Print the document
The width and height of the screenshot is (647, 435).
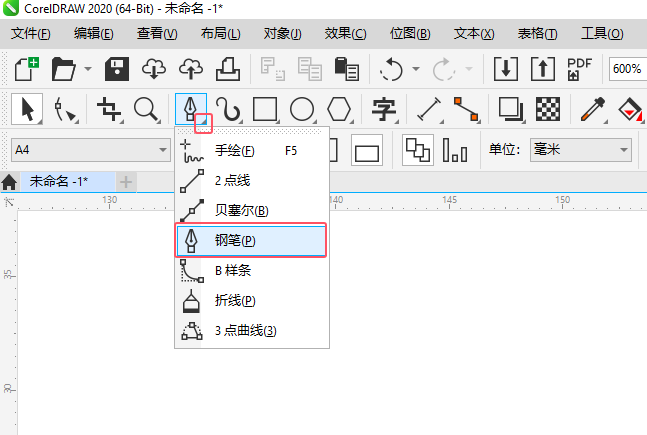[227, 69]
